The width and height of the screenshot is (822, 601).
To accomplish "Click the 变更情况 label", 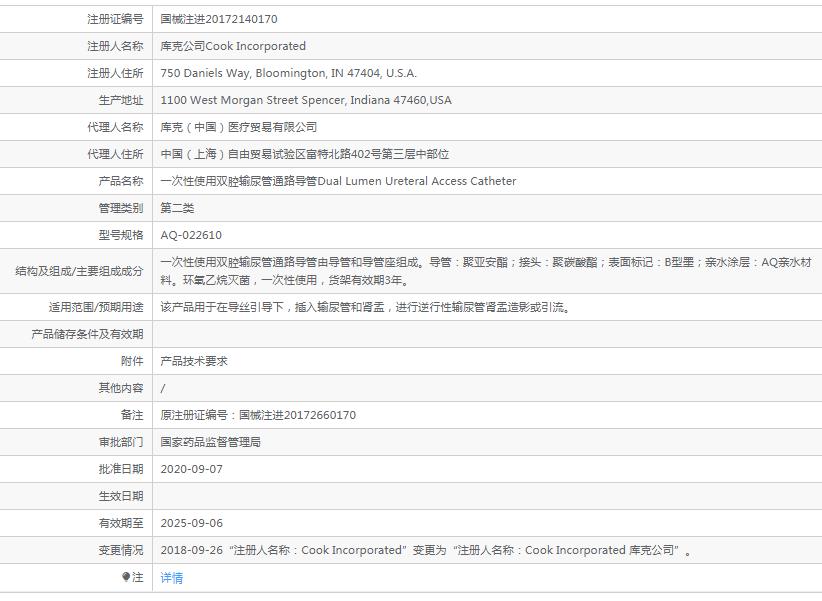I will click(x=121, y=550).
